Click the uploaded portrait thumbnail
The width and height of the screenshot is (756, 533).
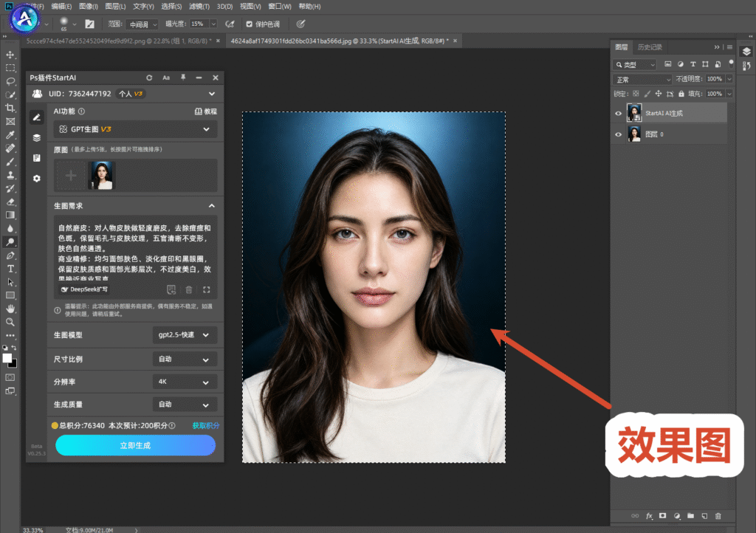coord(102,176)
